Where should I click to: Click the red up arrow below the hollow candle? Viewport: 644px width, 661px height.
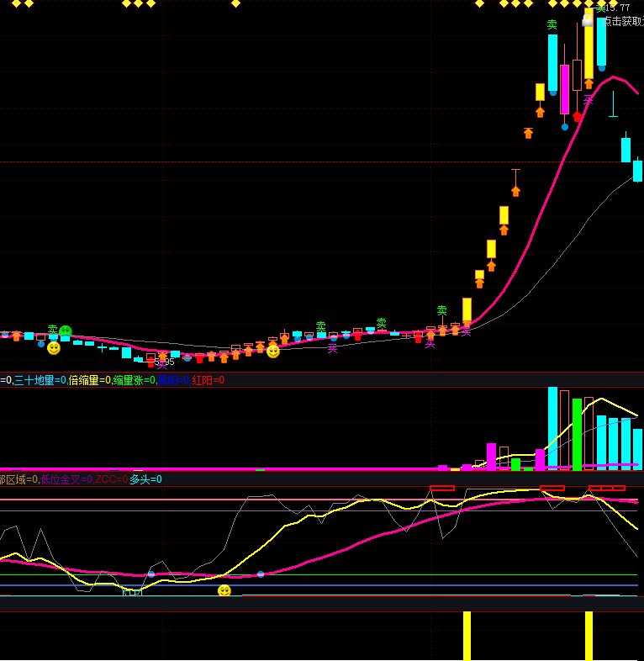click(577, 116)
